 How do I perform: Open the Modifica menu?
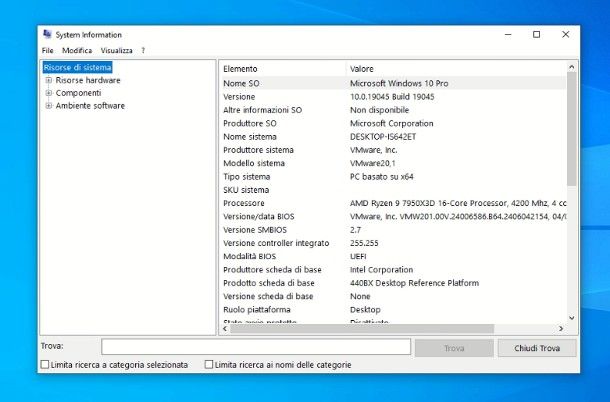coord(77,51)
